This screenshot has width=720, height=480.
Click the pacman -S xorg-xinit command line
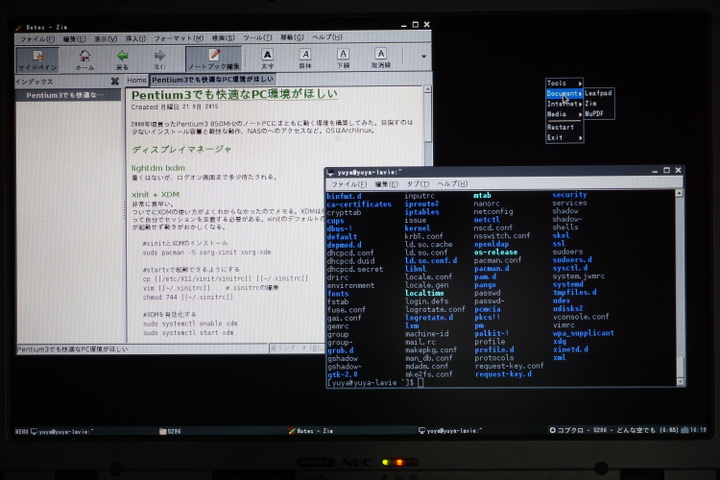tap(207, 252)
